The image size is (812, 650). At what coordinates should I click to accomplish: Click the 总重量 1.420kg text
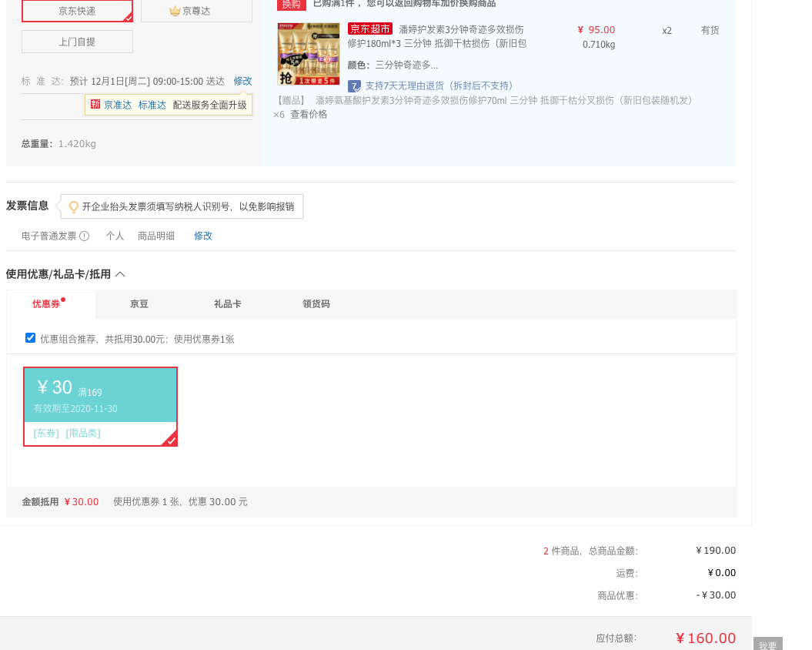(x=58, y=143)
